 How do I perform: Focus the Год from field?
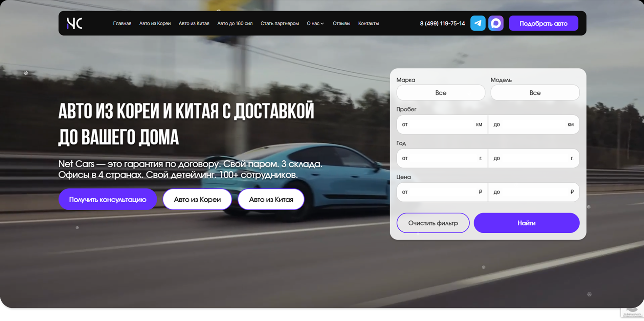click(x=442, y=158)
